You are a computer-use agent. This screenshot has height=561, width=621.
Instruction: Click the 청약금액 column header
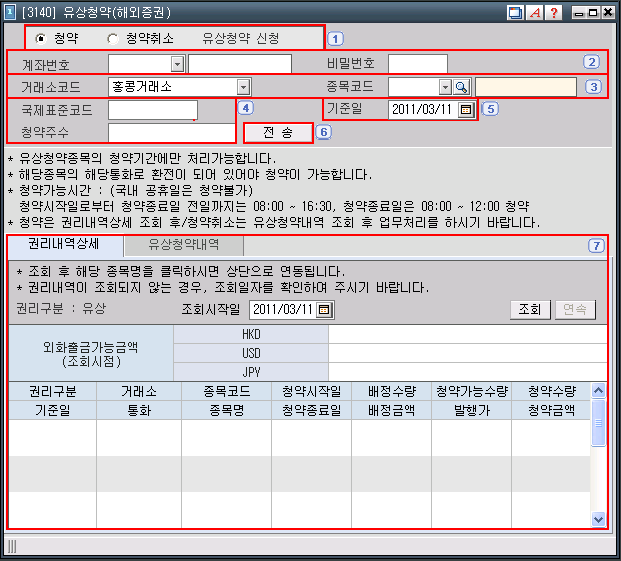tap(551, 410)
